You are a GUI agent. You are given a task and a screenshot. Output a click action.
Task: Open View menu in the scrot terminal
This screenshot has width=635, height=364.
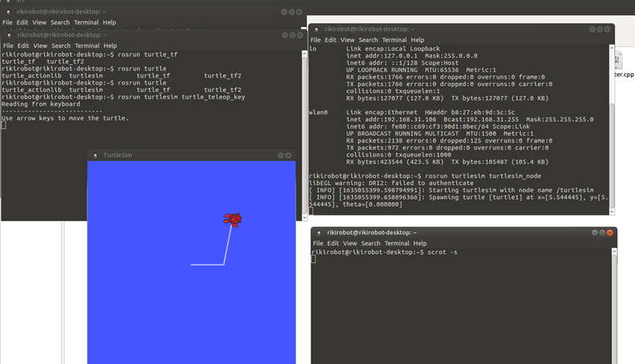pos(350,244)
